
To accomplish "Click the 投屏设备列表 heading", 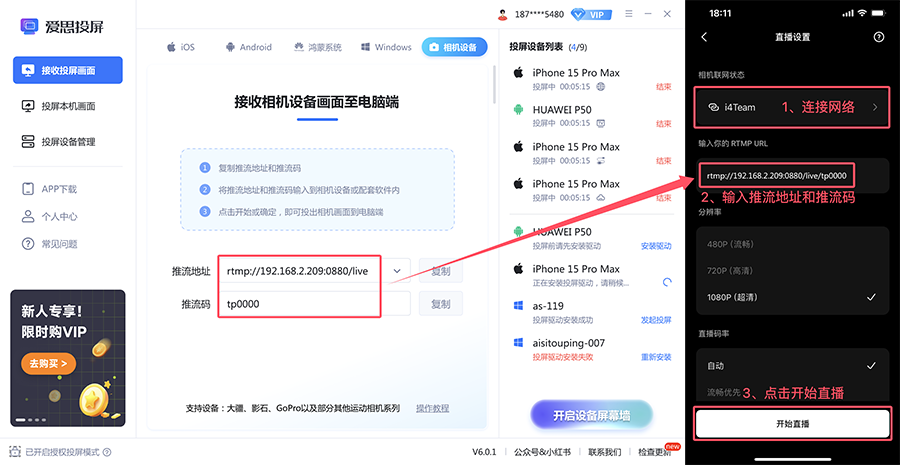I will point(536,47).
